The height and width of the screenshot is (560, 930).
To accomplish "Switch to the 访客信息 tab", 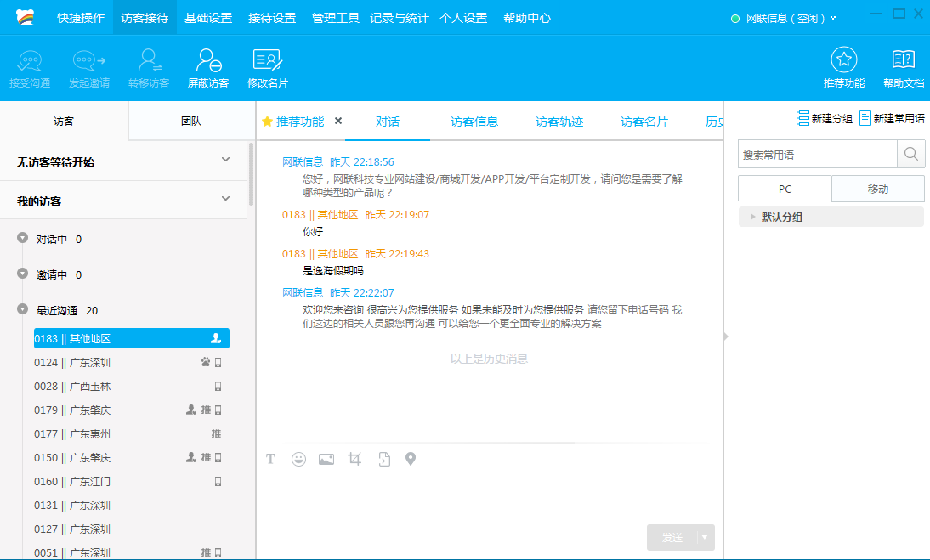I will tap(474, 122).
